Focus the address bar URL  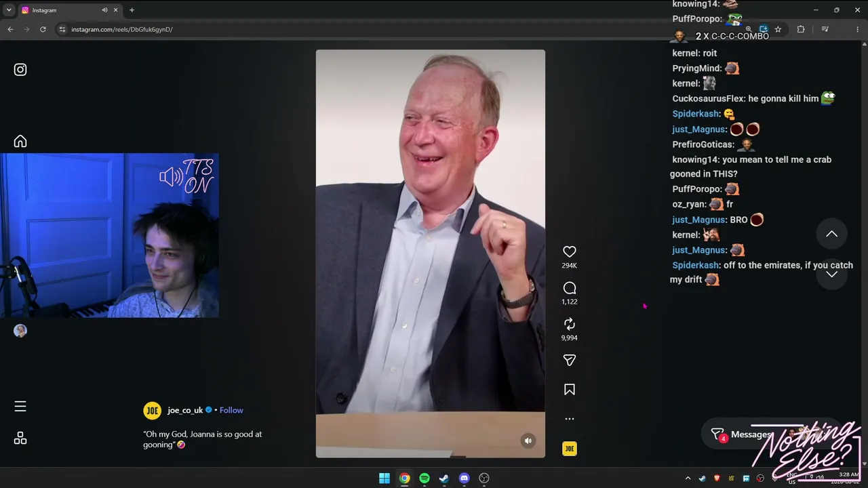(x=122, y=30)
